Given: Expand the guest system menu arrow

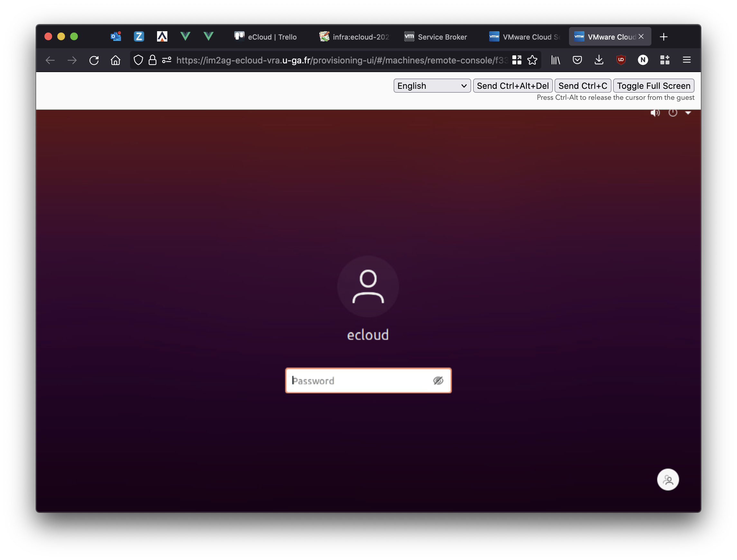Looking at the screenshot, I should click(688, 113).
